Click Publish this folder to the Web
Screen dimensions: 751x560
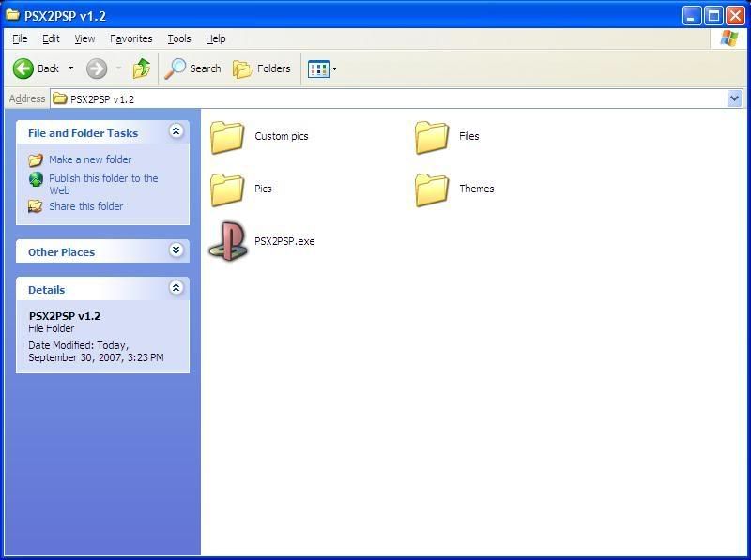[x=103, y=184]
